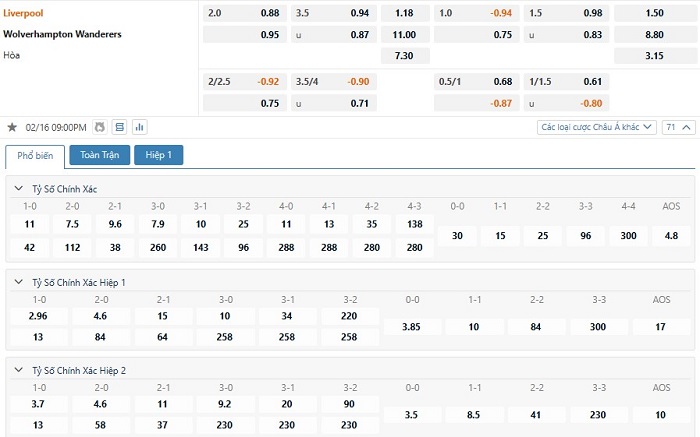Pick first-half over 1.5 at 0.98

[567, 13]
